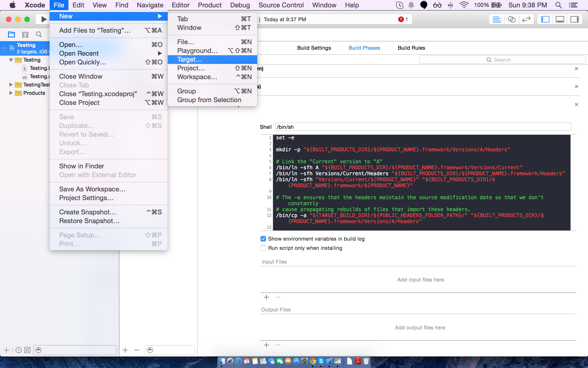Click the Shell path input field
The width and height of the screenshot is (588, 368).
[423, 127]
